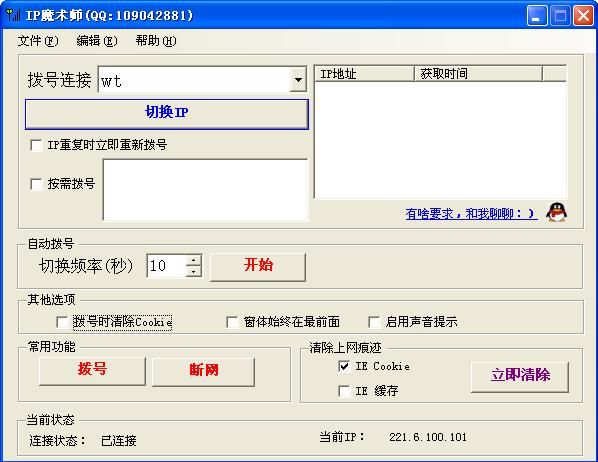The width and height of the screenshot is (598, 462).
Task: Click the 已连接 status text
Action: (x=119, y=441)
